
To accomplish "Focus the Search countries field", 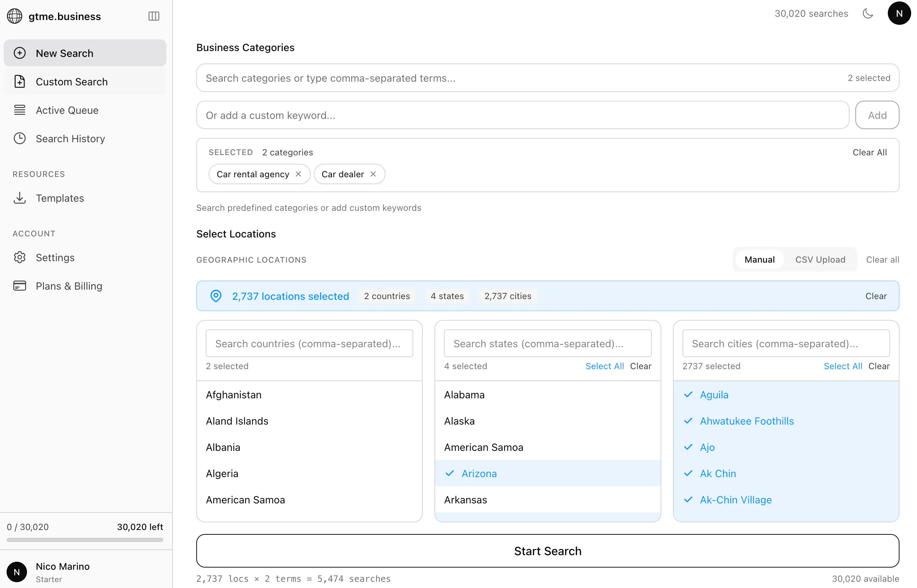I will point(309,343).
